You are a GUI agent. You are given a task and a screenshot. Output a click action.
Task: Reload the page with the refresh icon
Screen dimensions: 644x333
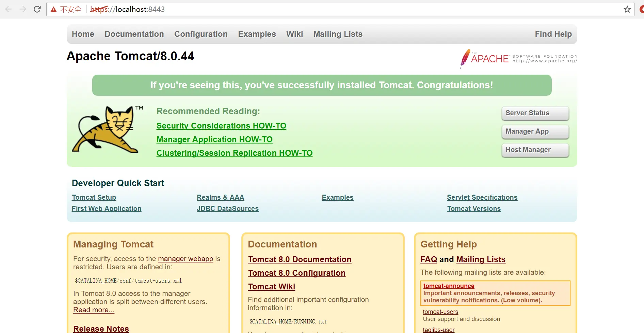click(37, 9)
